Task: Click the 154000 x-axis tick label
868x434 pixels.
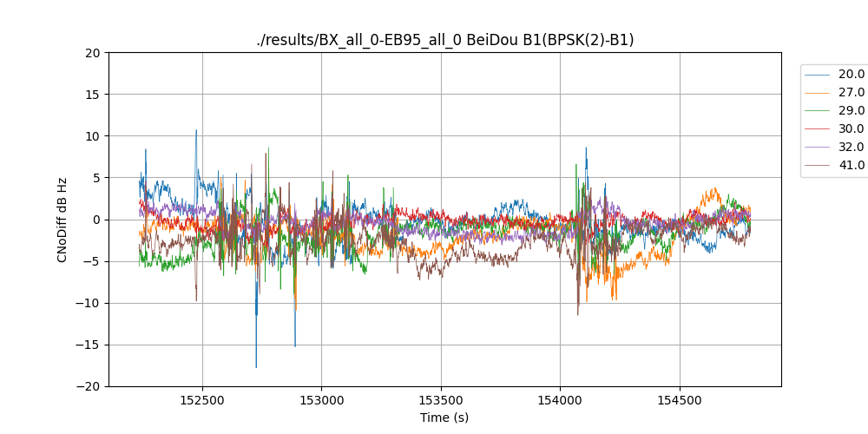Action: (x=560, y=400)
